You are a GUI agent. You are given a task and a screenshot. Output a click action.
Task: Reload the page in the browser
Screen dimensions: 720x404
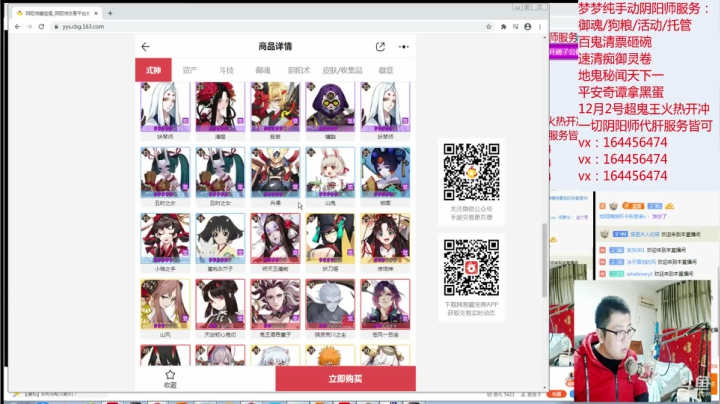(41, 27)
